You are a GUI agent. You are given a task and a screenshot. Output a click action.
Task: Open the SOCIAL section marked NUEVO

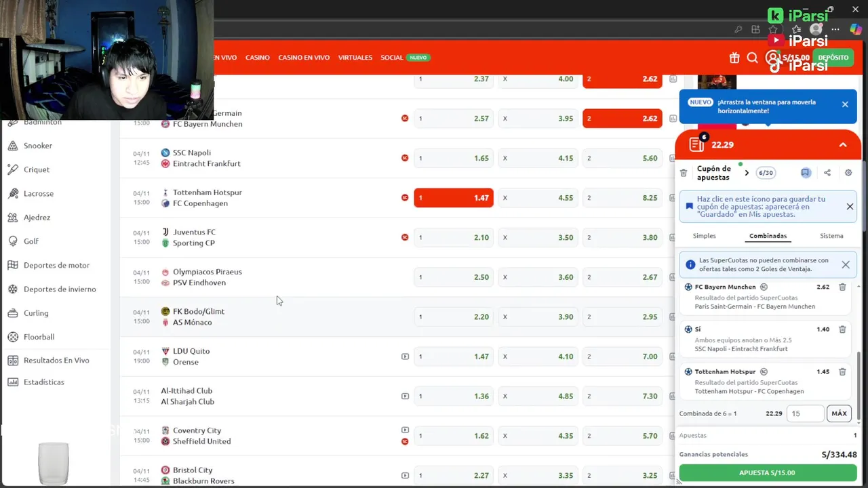(405, 58)
